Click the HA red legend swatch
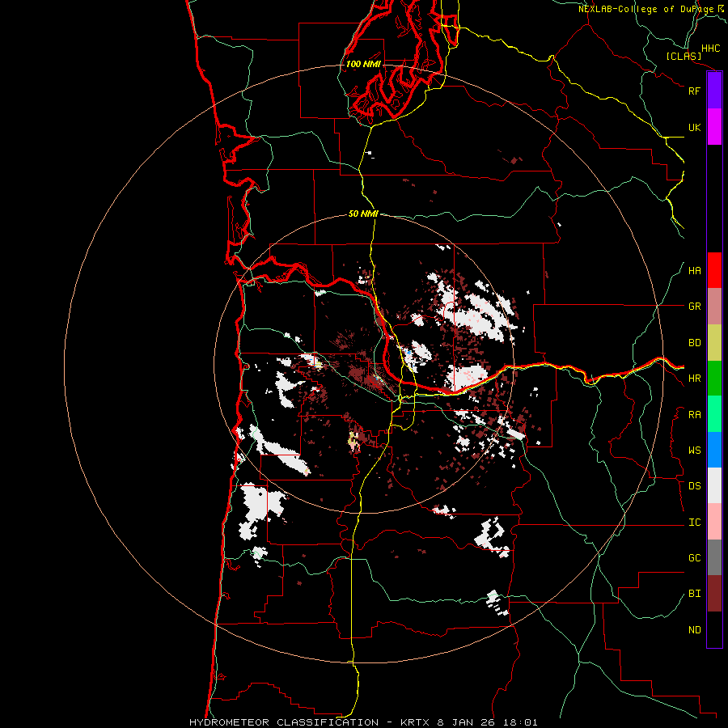Viewport: 728px width, 728px height. click(x=714, y=270)
